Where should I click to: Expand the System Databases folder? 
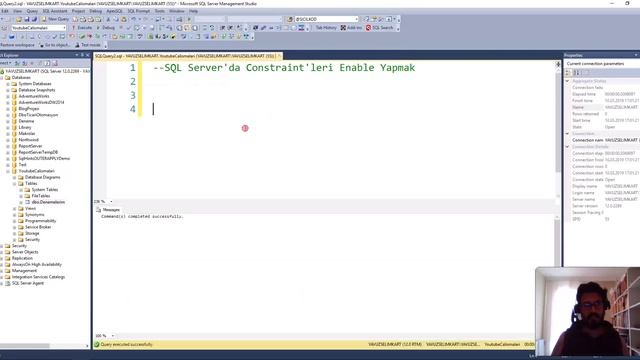8,84
